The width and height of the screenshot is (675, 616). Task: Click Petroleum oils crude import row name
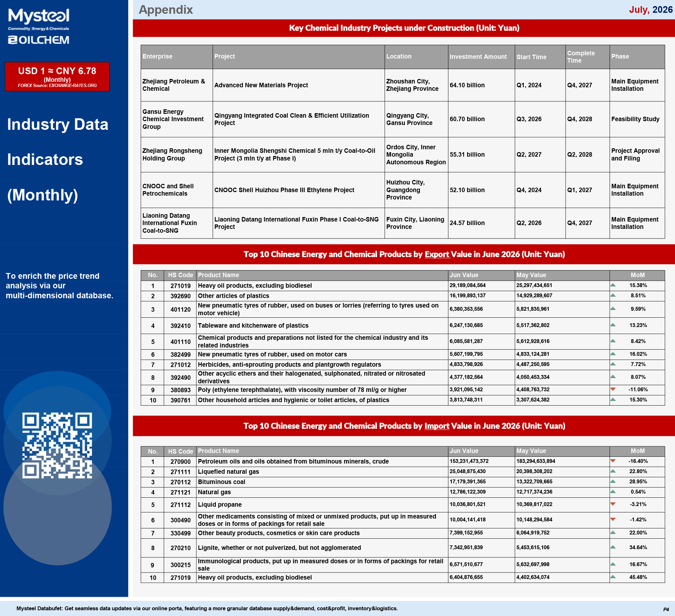pyautogui.click(x=293, y=461)
